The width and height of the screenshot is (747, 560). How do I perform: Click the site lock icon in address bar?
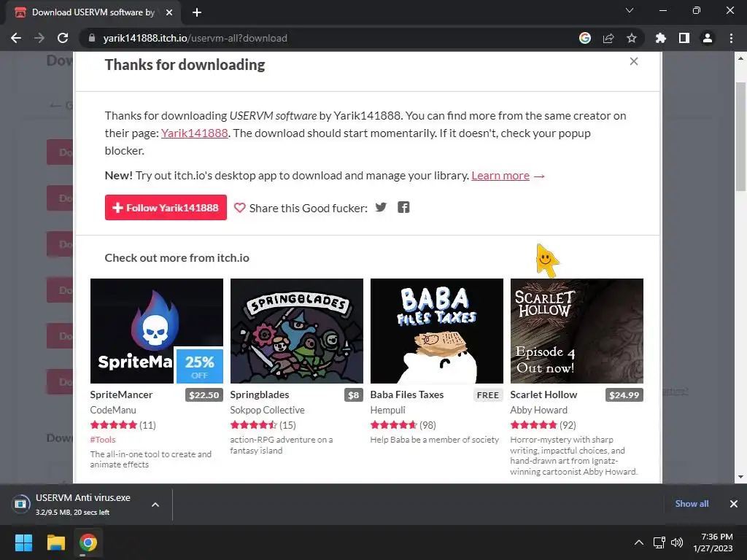92,38
